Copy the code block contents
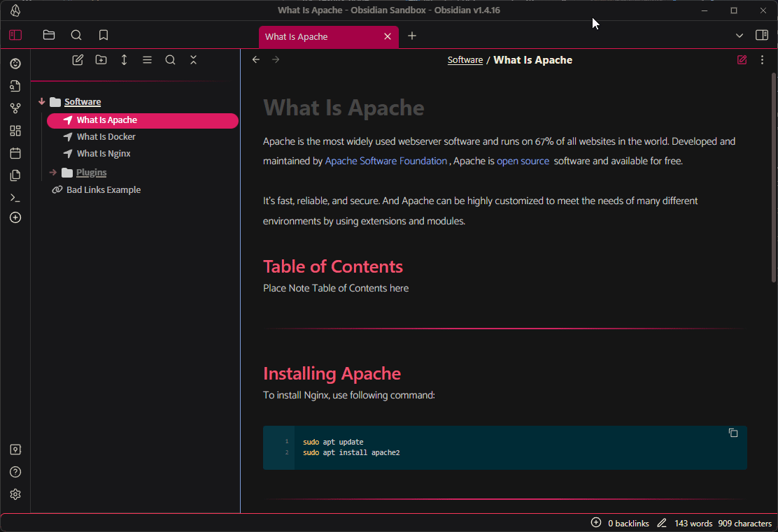This screenshot has height=532, width=778. point(733,433)
